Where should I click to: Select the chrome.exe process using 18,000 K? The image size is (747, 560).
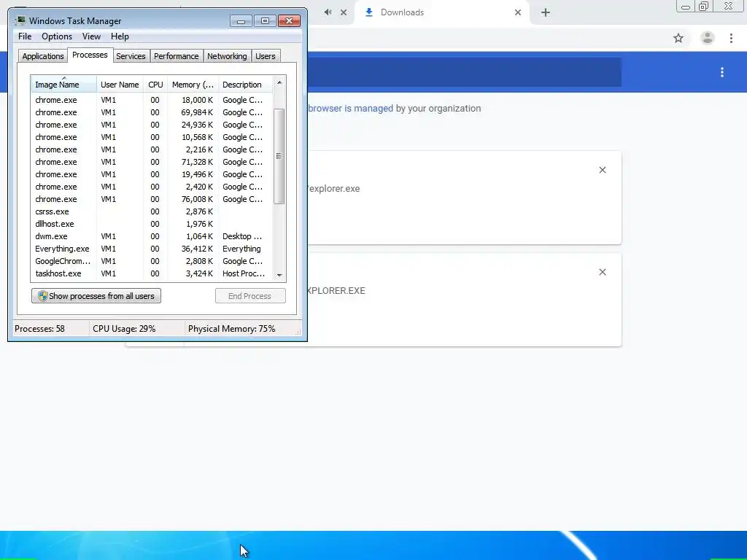152,100
